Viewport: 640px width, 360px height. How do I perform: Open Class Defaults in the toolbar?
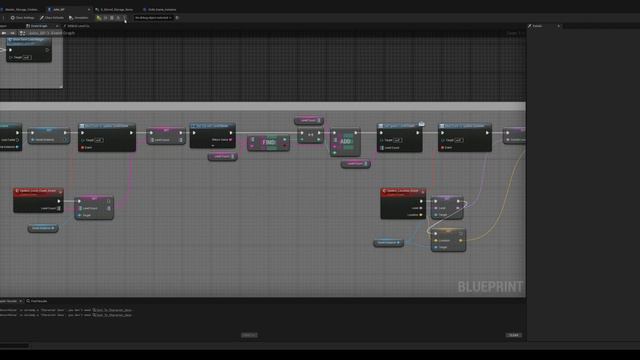point(52,18)
